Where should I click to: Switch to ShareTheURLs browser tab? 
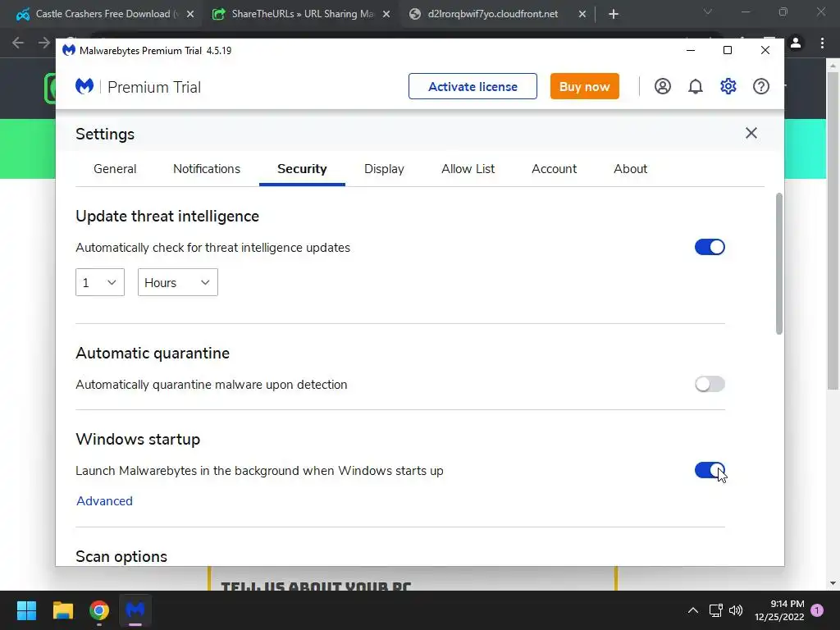[x=302, y=14]
